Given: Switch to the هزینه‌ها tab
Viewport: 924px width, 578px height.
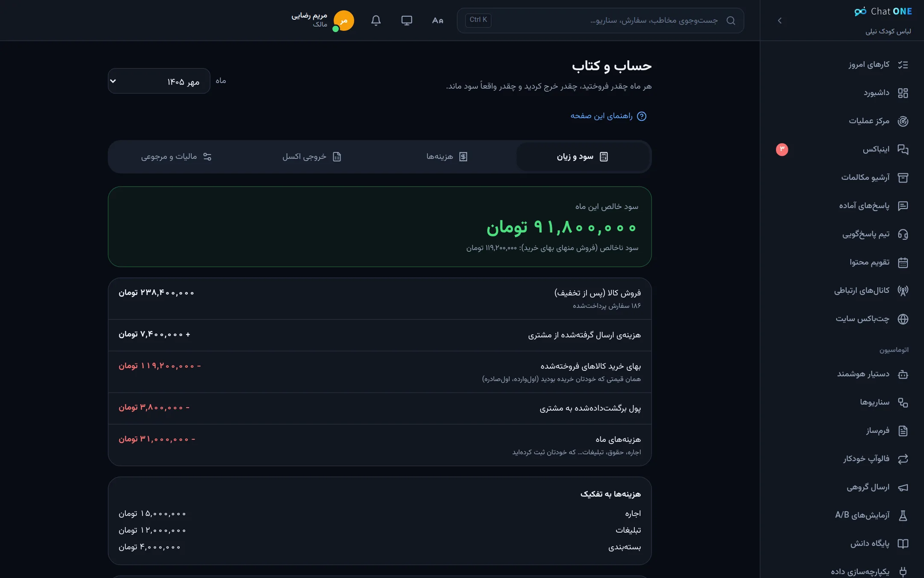Looking at the screenshot, I should tap(447, 157).
